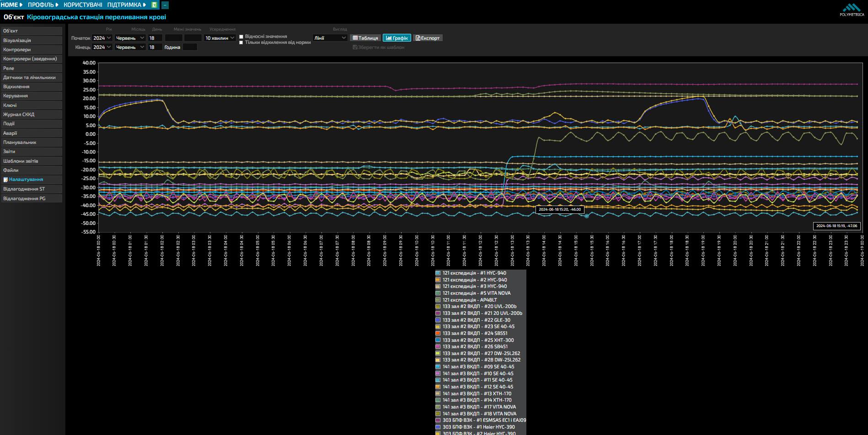
Task: Click Зберегти як шаблон save icon
Action: point(355,47)
